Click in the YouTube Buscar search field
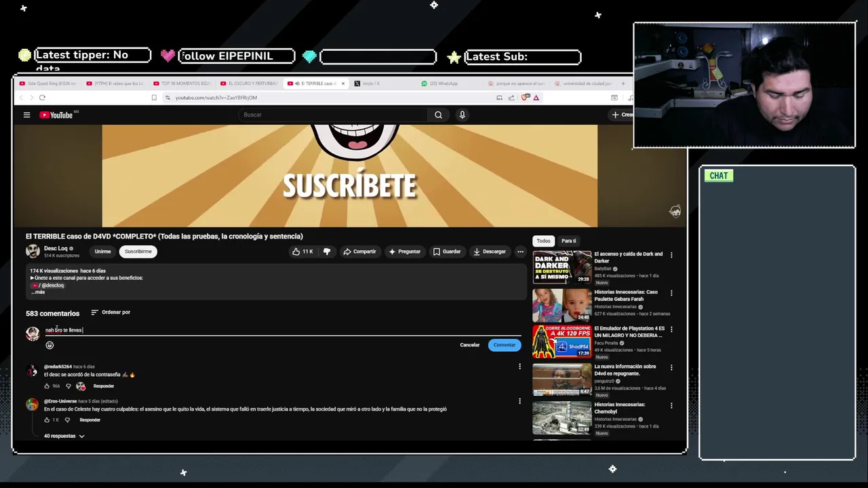Viewport: 868px width, 488px height. pos(332,115)
